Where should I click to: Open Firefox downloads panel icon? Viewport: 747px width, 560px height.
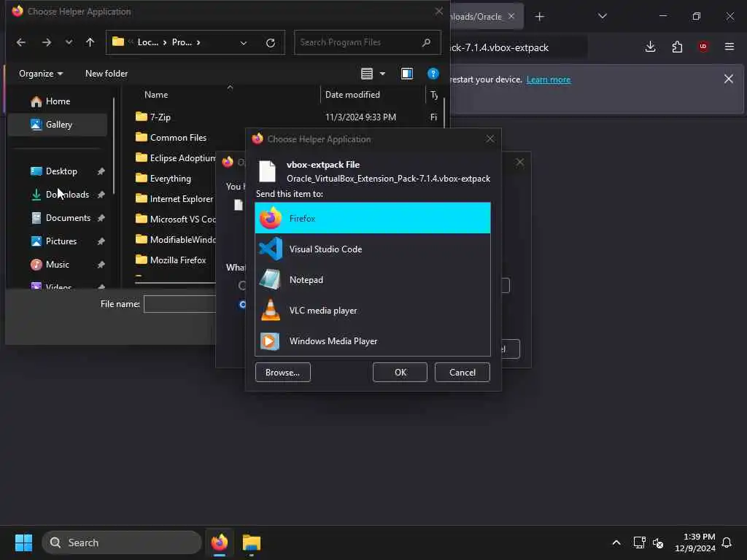click(x=650, y=47)
